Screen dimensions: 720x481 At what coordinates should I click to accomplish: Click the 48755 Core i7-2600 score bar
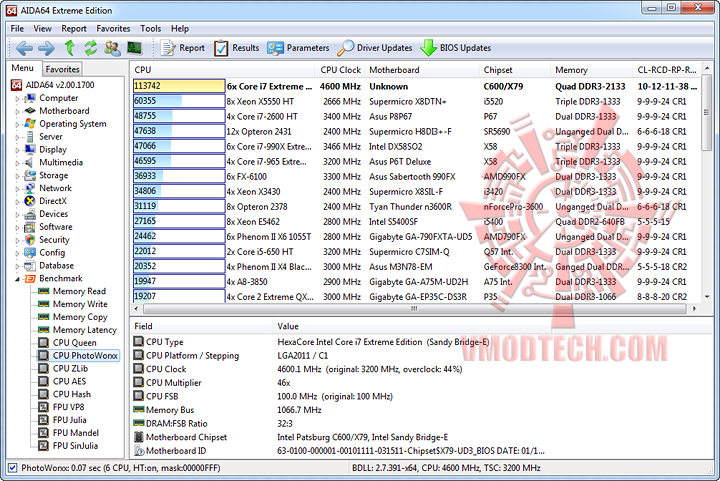[x=179, y=116]
